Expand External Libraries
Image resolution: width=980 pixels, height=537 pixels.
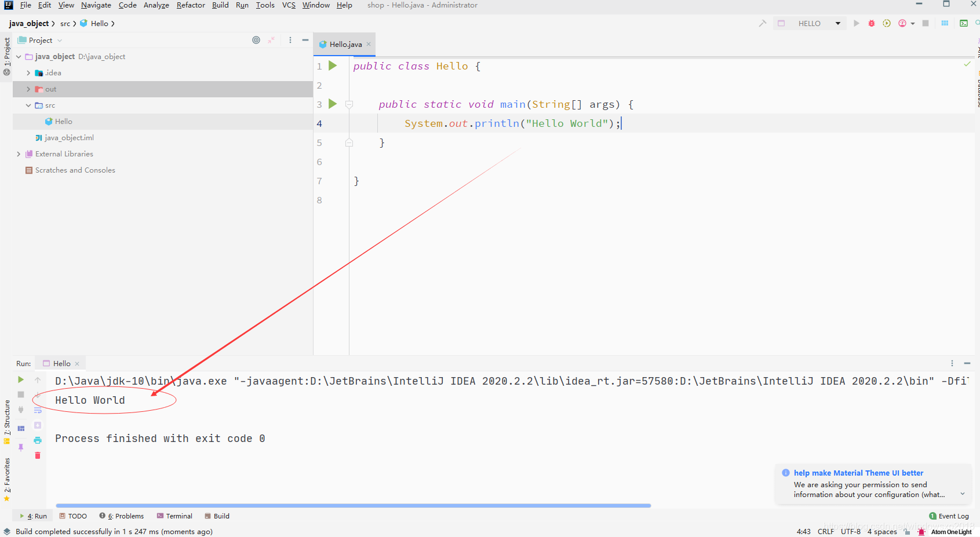pyautogui.click(x=19, y=154)
